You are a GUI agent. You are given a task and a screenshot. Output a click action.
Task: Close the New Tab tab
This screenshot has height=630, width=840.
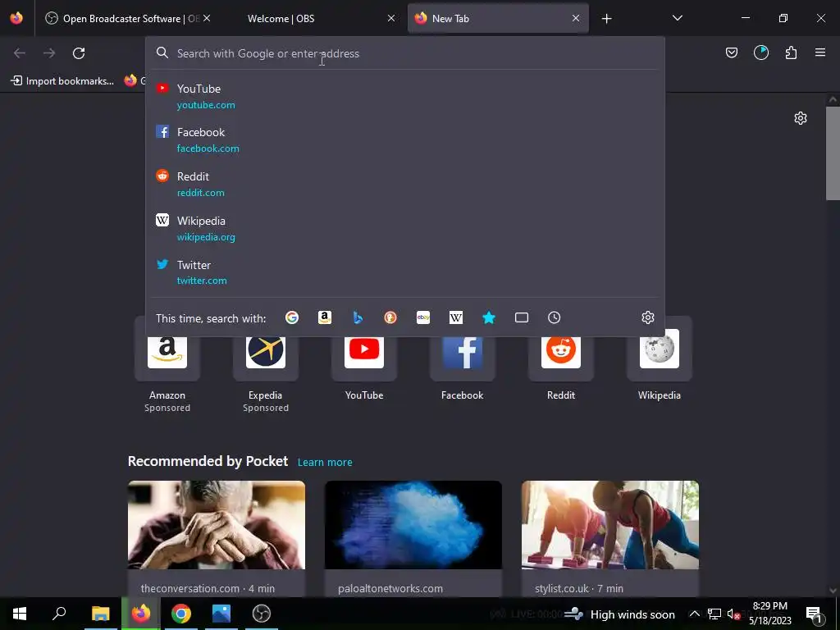(x=576, y=18)
